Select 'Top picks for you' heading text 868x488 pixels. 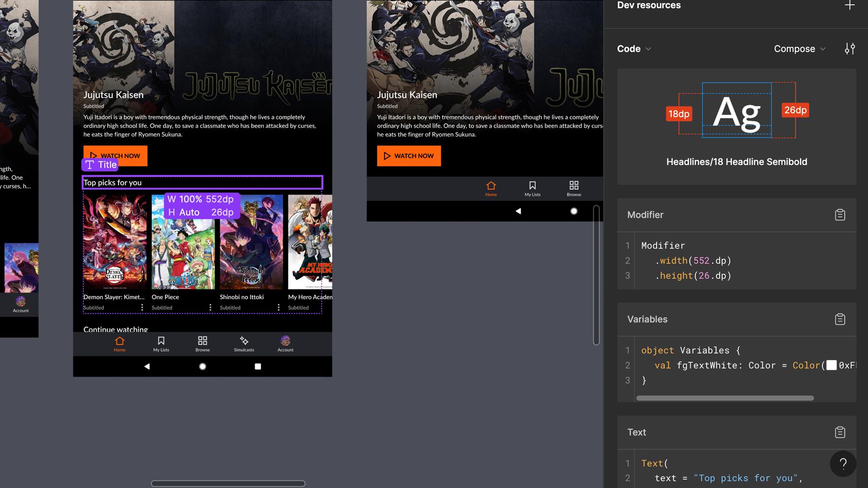112,183
